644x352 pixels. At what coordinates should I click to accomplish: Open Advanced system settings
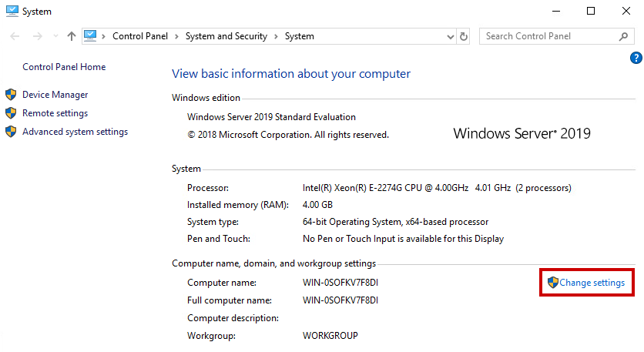pyautogui.click(x=75, y=132)
